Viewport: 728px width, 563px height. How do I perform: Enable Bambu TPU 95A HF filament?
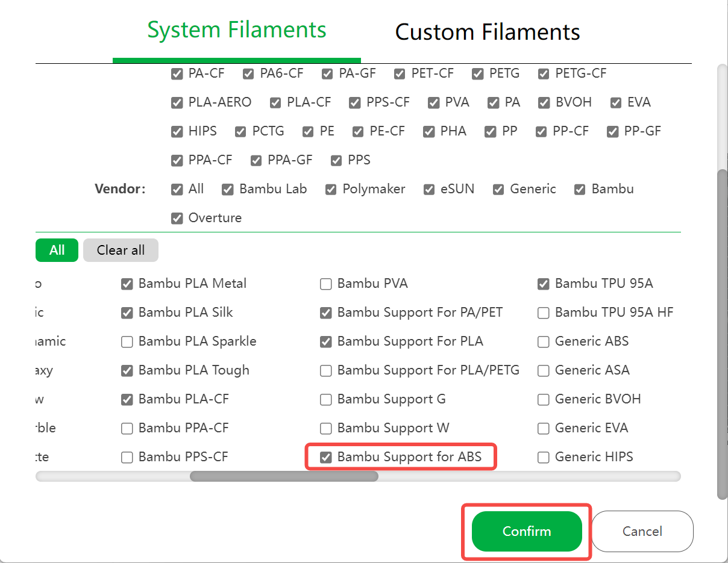[x=543, y=313]
